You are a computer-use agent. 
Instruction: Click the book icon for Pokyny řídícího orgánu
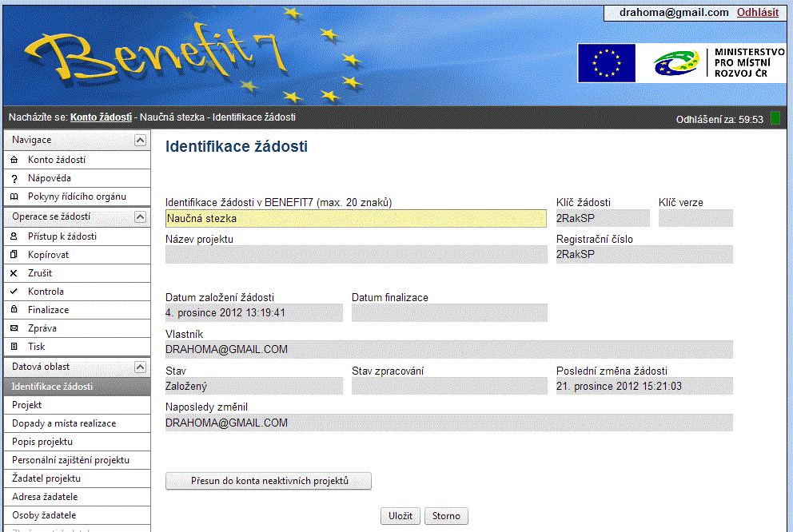click(14, 197)
